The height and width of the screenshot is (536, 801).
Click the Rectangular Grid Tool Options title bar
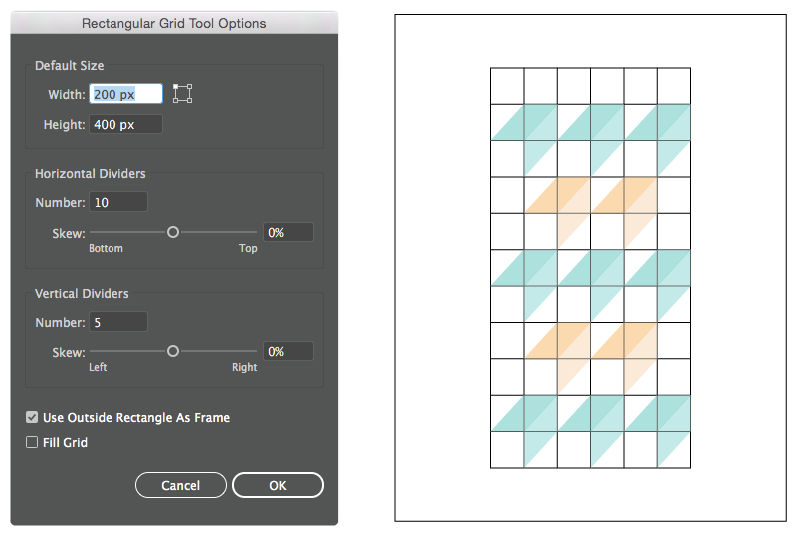[174, 22]
